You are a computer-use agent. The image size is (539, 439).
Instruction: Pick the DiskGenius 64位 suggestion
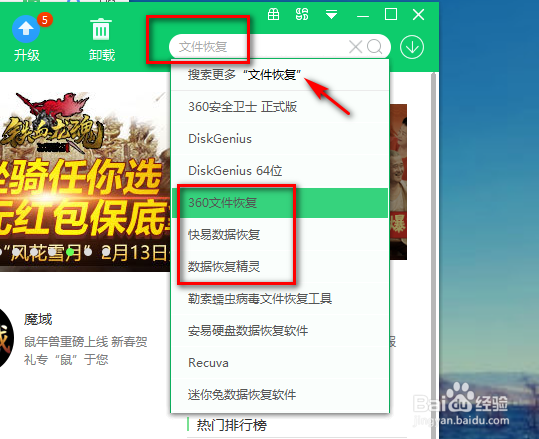(280, 171)
